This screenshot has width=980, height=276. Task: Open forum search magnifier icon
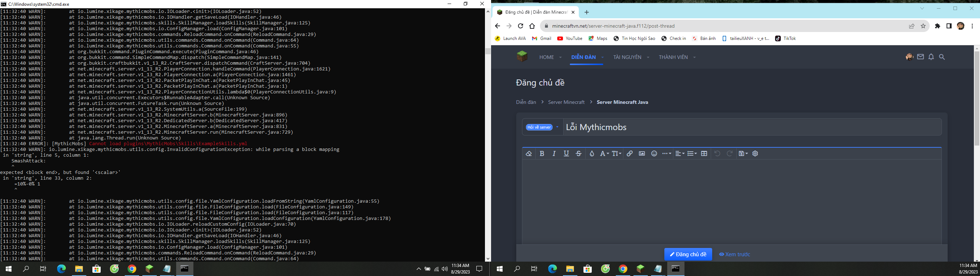tap(942, 57)
